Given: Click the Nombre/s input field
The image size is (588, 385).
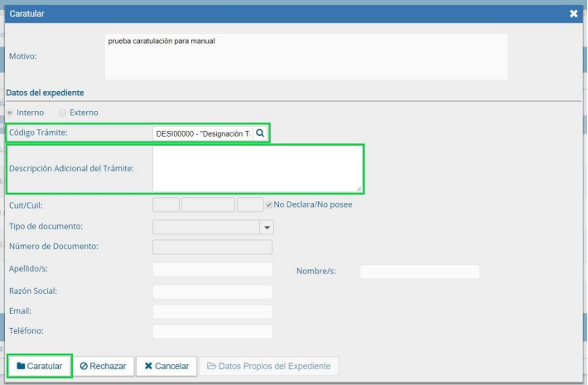Looking at the screenshot, I should point(420,272).
